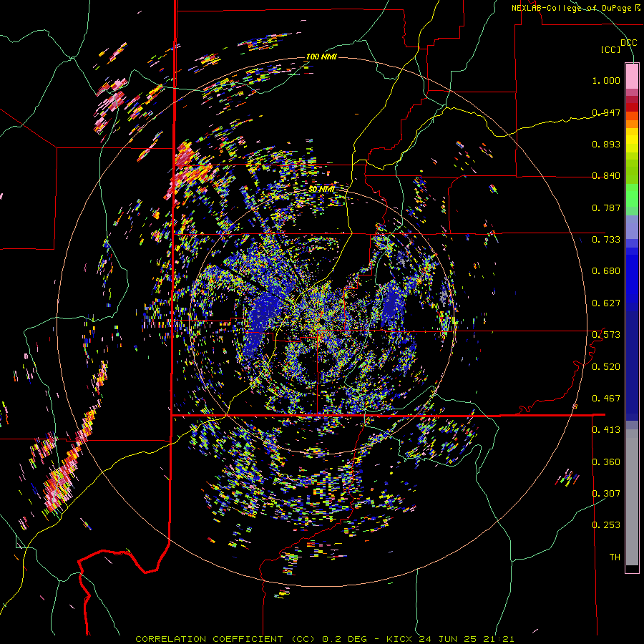The image size is (644, 644).
Task: Click the 0.680 scale value
Action: 606,271
